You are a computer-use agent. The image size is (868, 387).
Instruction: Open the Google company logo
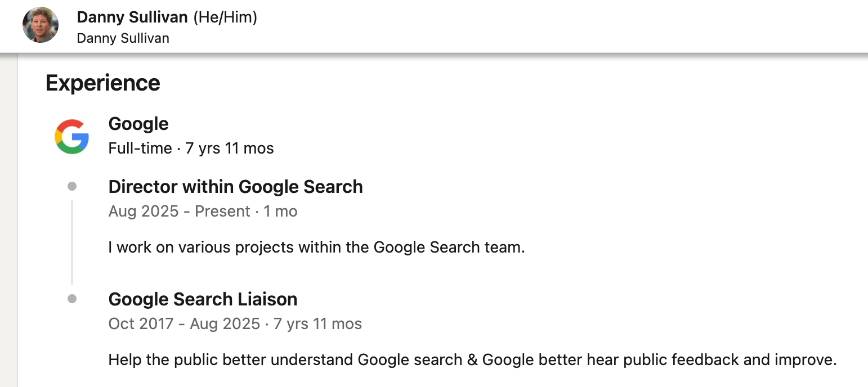click(x=71, y=137)
